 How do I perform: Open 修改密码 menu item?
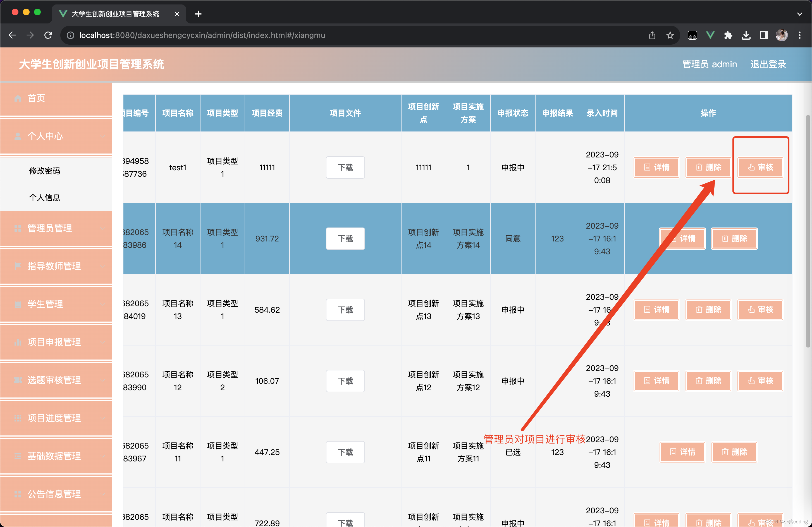[45, 171]
